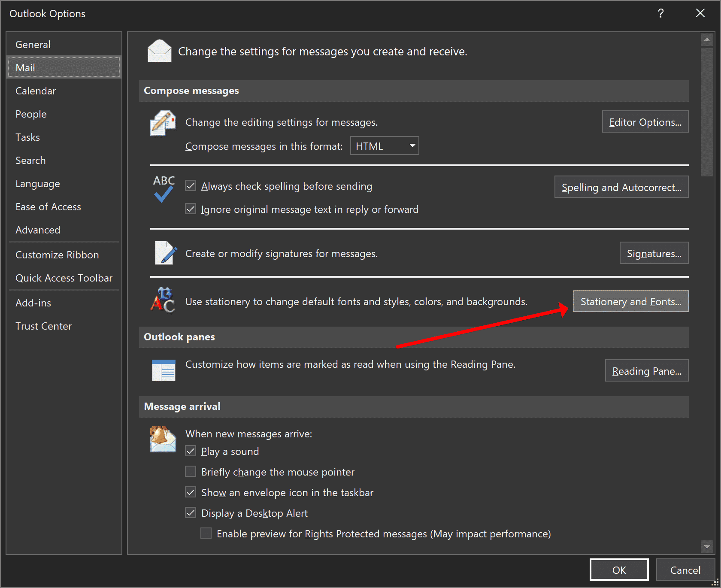The height and width of the screenshot is (588, 721).
Task: Open Stationery and Fonts dialog
Action: 630,301
